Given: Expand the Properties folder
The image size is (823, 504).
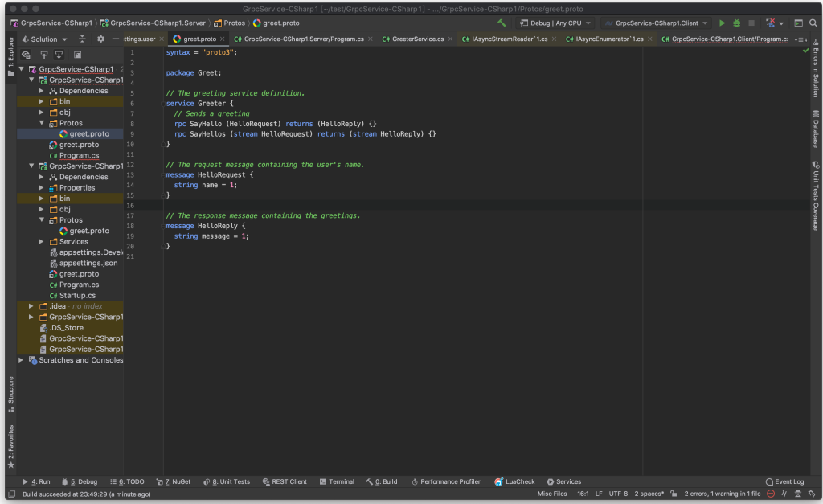Looking at the screenshot, I should [42, 187].
